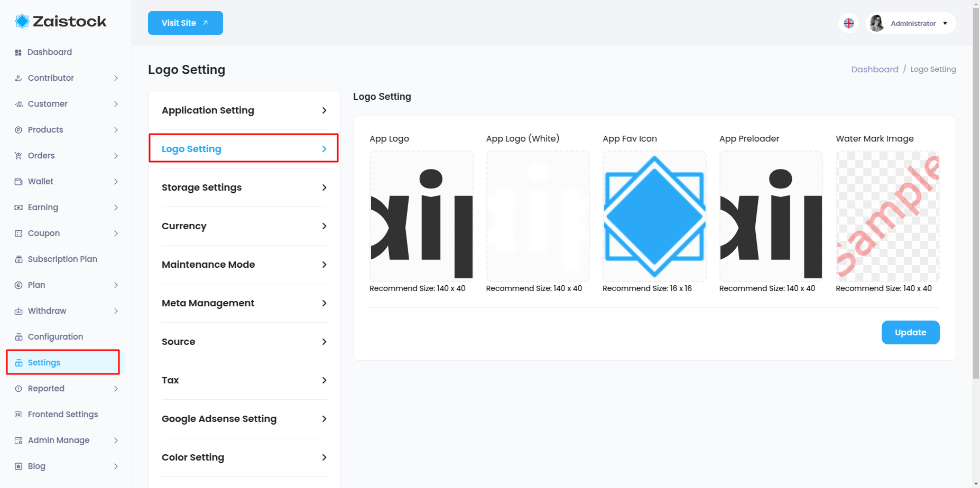Expand the Withdraw submenu chevron
The image size is (980, 488).
(116, 311)
